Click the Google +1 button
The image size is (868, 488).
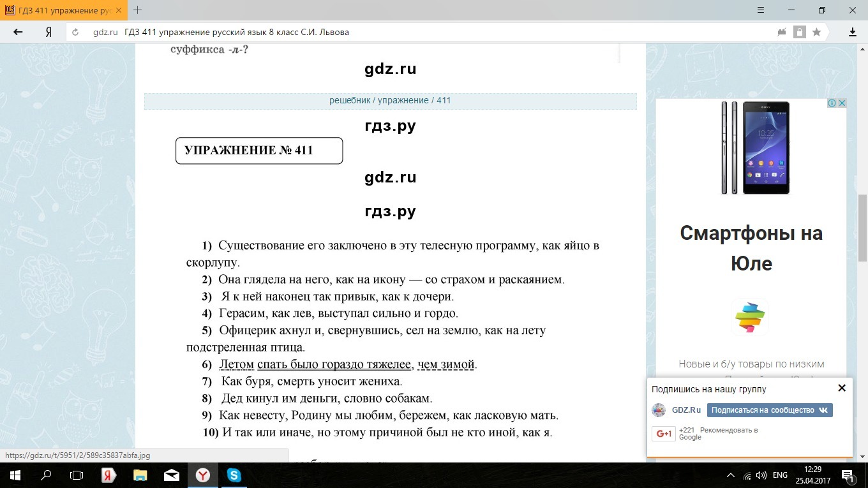coord(663,434)
